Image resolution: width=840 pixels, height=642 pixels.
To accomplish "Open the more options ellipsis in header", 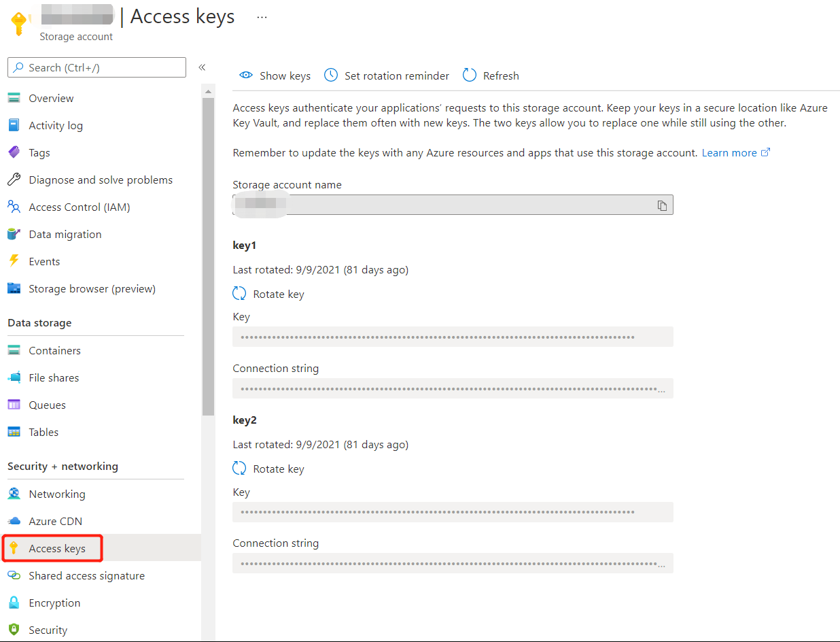I will point(262,17).
